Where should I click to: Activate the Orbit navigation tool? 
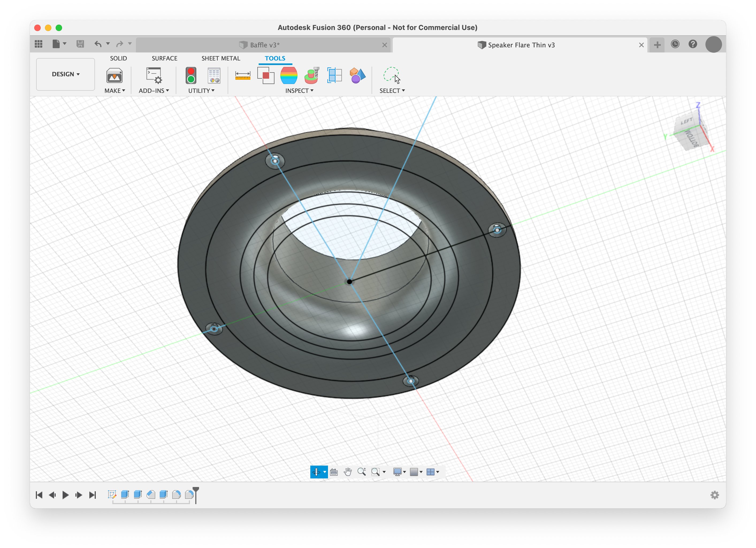click(x=316, y=472)
